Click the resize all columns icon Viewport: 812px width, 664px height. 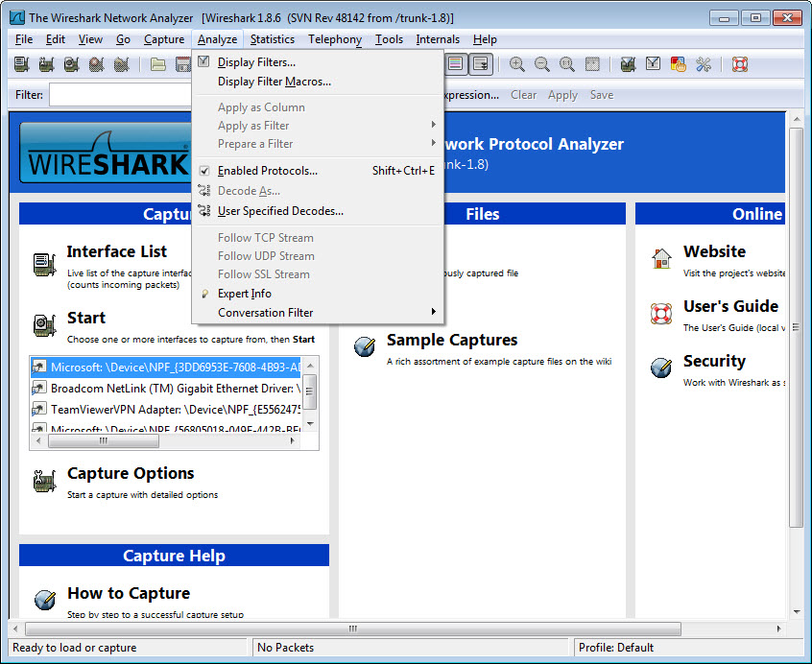592,64
